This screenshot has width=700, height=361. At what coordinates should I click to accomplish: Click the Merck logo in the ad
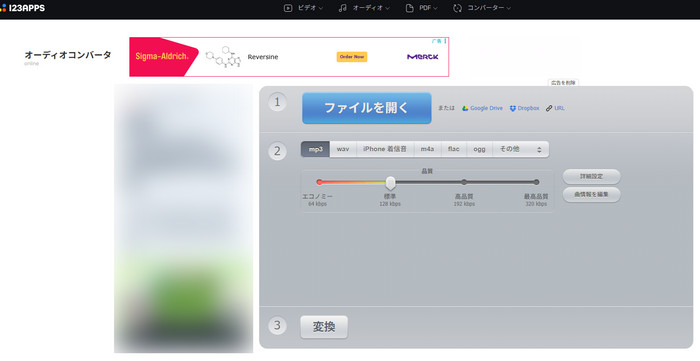pos(422,57)
